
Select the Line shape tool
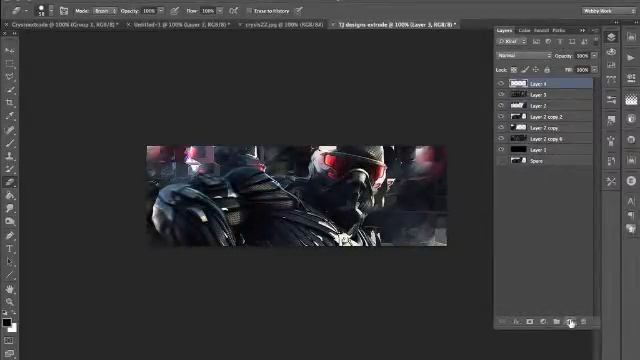pyautogui.click(x=9, y=275)
